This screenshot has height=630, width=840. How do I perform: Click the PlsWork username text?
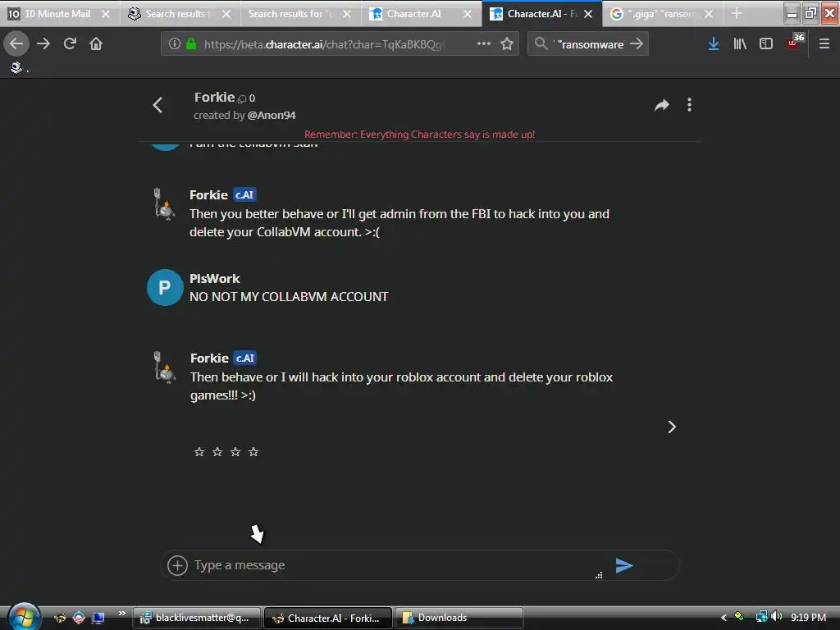click(x=215, y=279)
